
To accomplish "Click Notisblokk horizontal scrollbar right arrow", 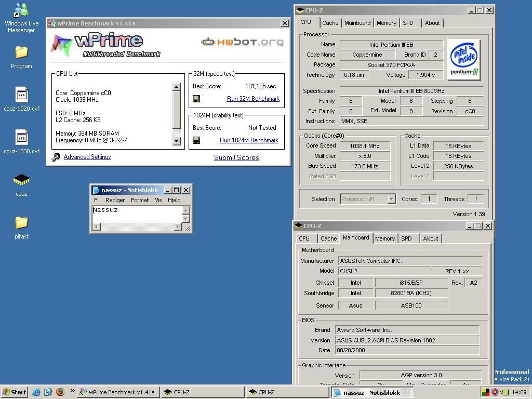I will pyautogui.click(x=178, y=227).
